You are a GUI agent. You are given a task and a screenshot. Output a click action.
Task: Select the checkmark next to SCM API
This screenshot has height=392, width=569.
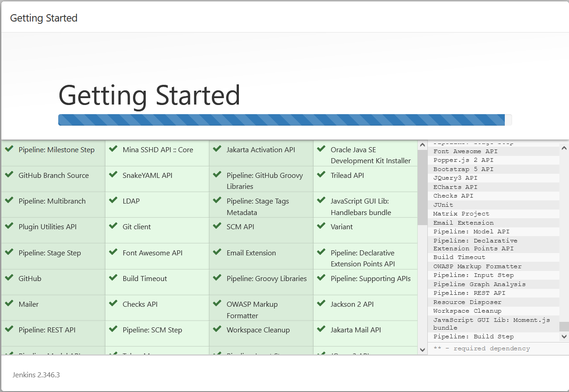click(217, 226)
